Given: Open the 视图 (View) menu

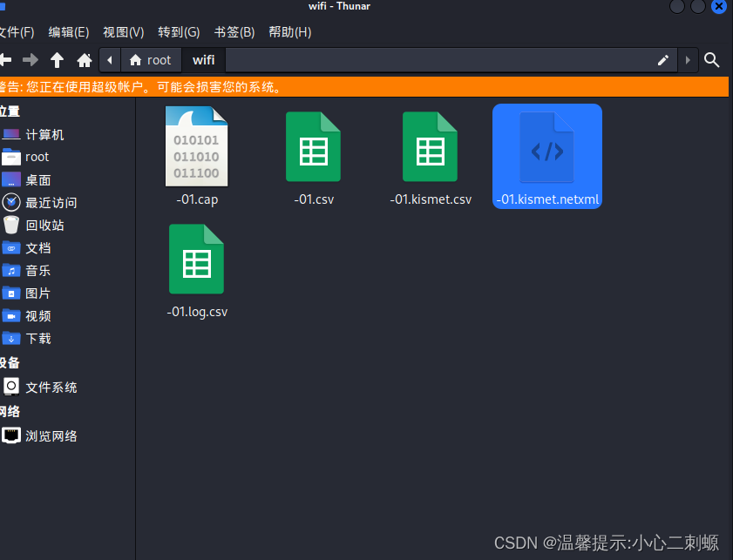Looking at the screenshot, I should click(x=123, y=32).
